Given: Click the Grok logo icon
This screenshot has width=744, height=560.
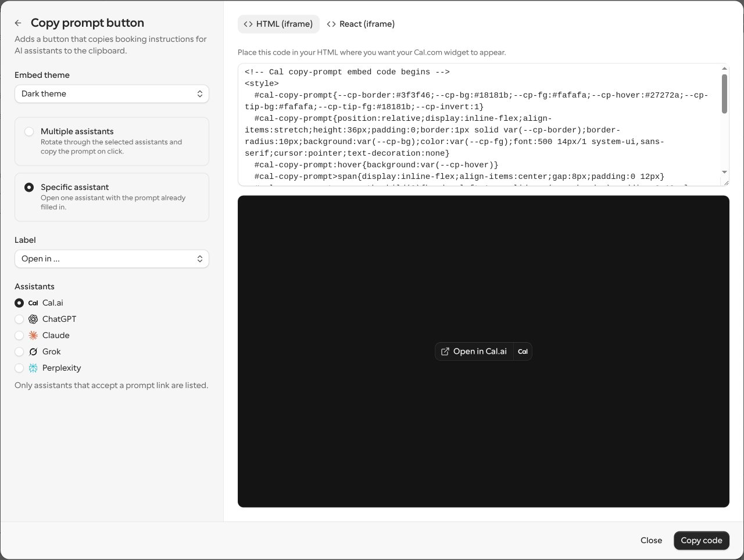Looking at the screenshot, I should [x=33, y=351].
